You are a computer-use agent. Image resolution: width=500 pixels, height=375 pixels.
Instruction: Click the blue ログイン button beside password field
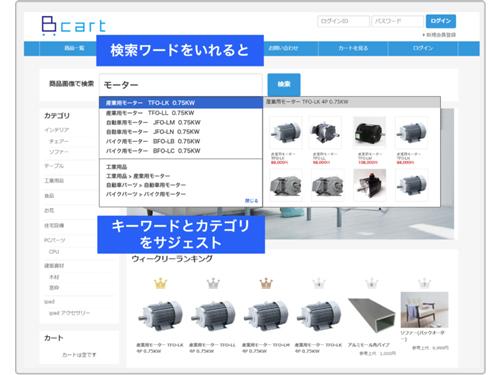(x=441, y=21)
